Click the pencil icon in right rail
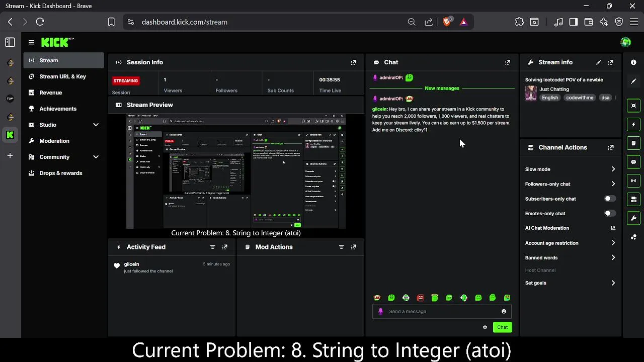 coord(633,81)
